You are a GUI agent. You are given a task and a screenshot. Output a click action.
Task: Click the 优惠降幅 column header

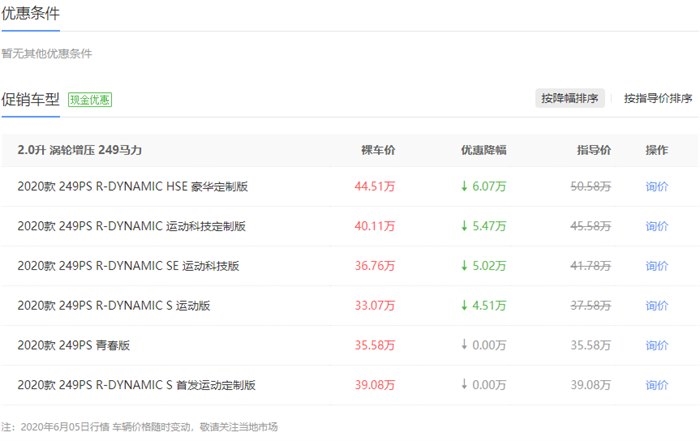483,150
